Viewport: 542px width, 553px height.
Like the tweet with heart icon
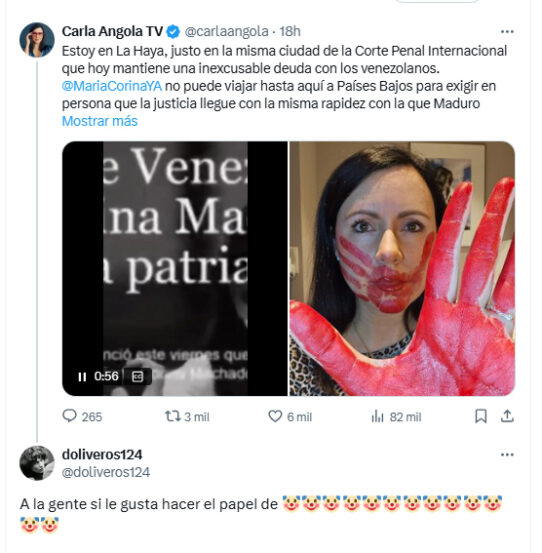click(x=275, y=416)
